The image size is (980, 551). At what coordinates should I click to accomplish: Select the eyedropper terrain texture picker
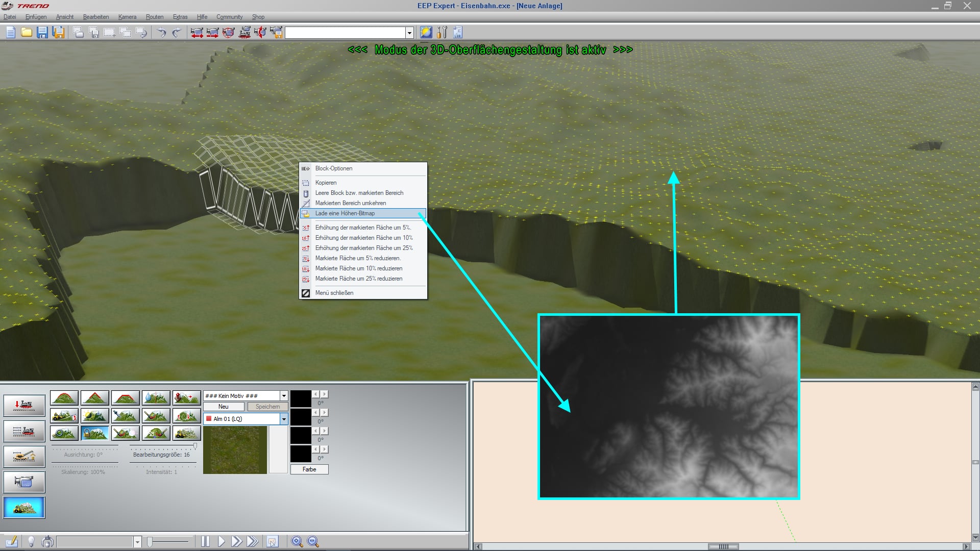126,416
